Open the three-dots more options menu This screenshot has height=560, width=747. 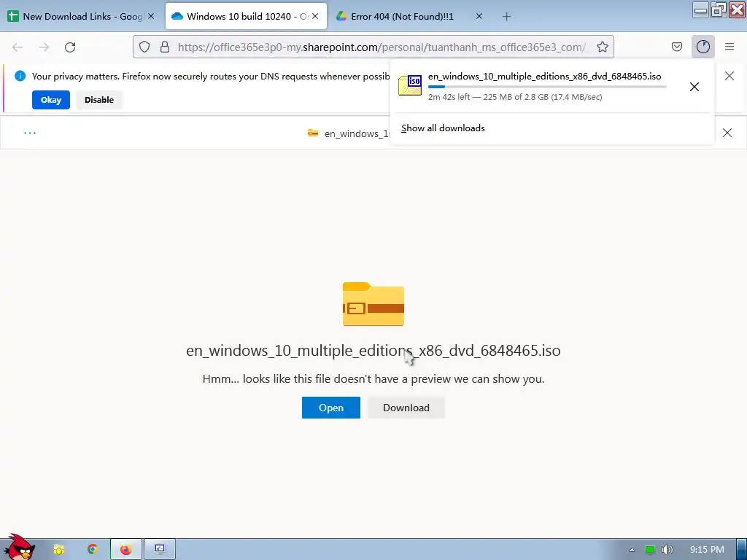[x=29, y=133]
